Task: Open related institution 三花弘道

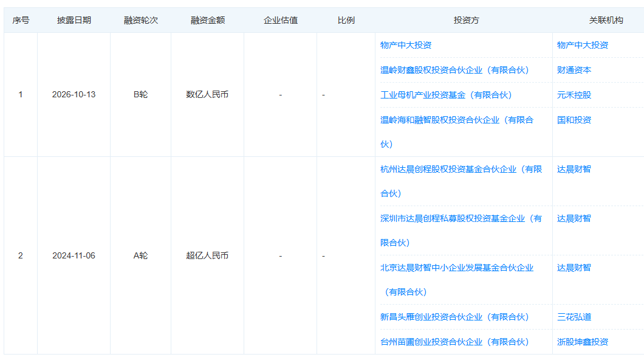Action: click(574, 317)
